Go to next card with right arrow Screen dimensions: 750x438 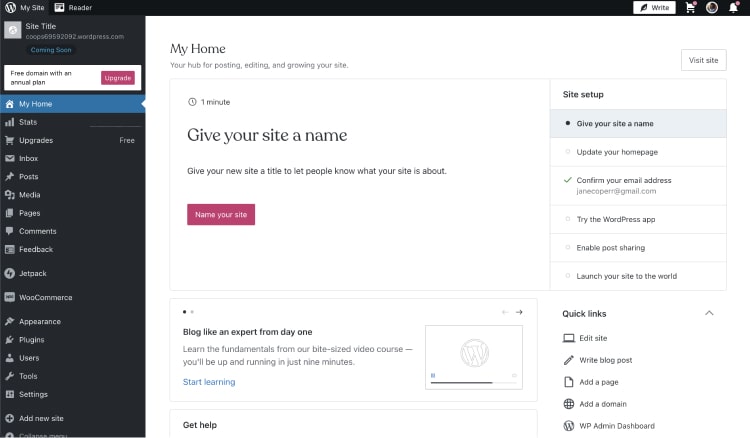point(519,312)
